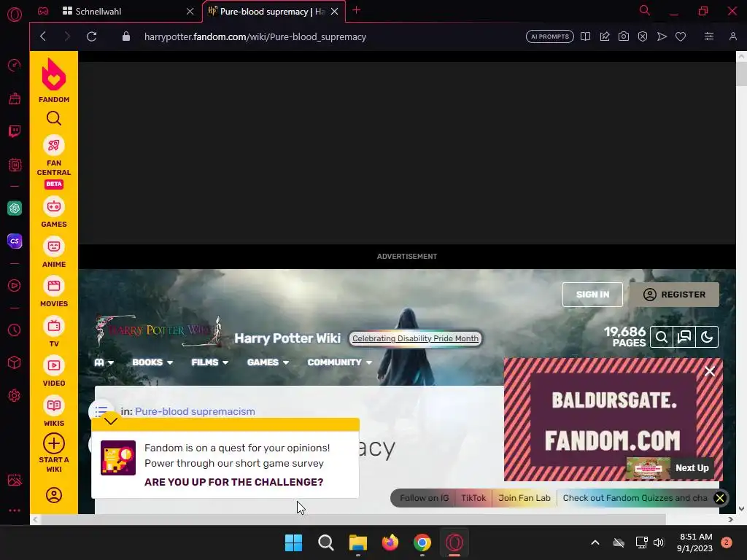Open Easy Setup sliders icon
This screenshot has height=560, width=747.
709,36
